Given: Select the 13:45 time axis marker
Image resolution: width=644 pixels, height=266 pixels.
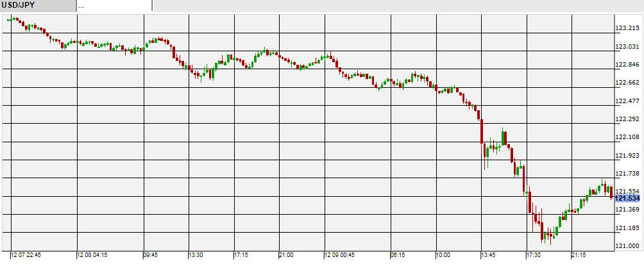Looking at the screenshot, I should 489,255.
